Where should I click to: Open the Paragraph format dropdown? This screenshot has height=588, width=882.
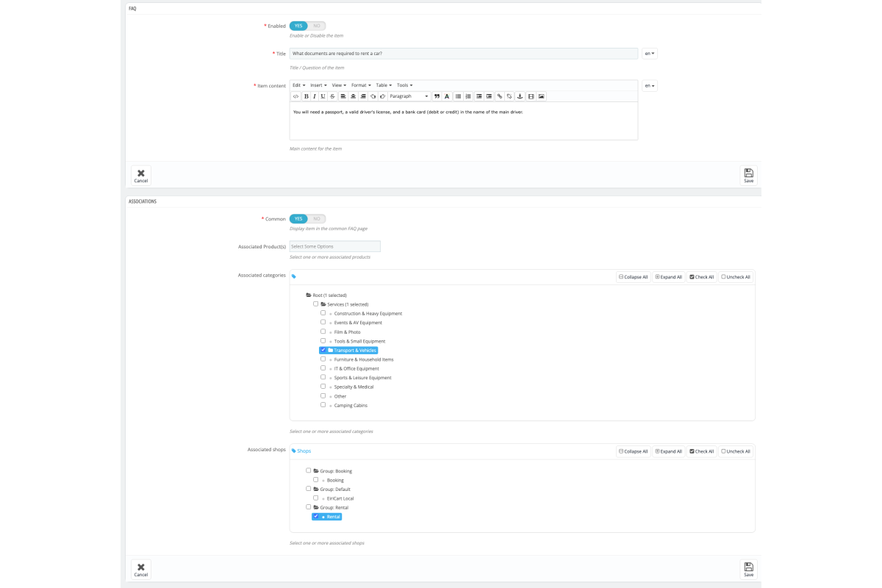(x=409, y=96)
